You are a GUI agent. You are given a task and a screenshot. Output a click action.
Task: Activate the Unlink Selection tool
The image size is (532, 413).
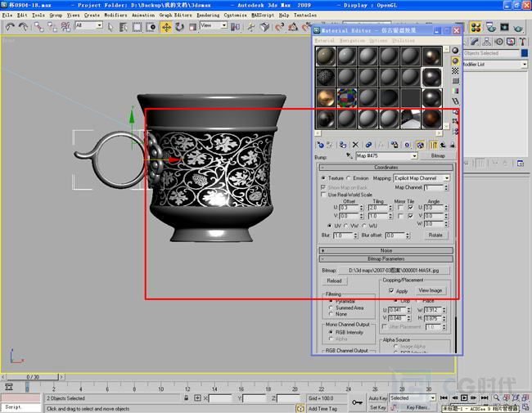coord(52,27)
